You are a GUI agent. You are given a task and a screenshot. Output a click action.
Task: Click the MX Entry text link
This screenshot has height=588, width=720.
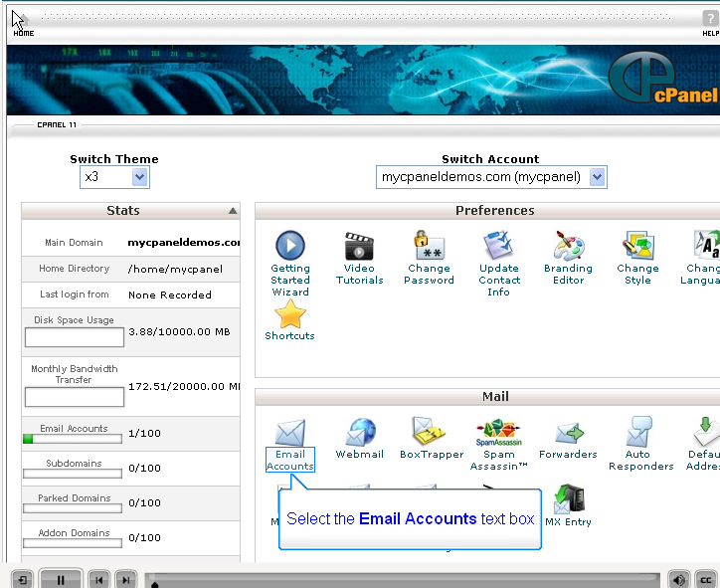point(568,522)
